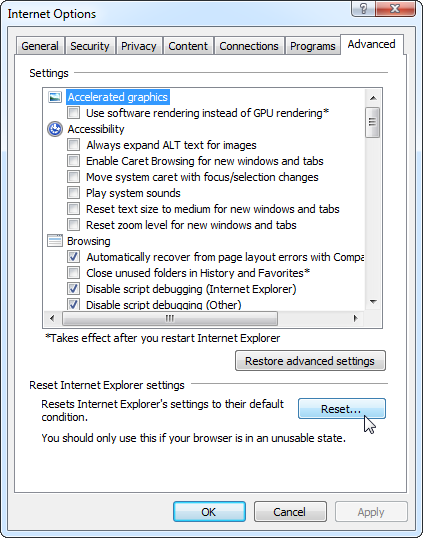Open the Privacy tab

coord(139,46)
